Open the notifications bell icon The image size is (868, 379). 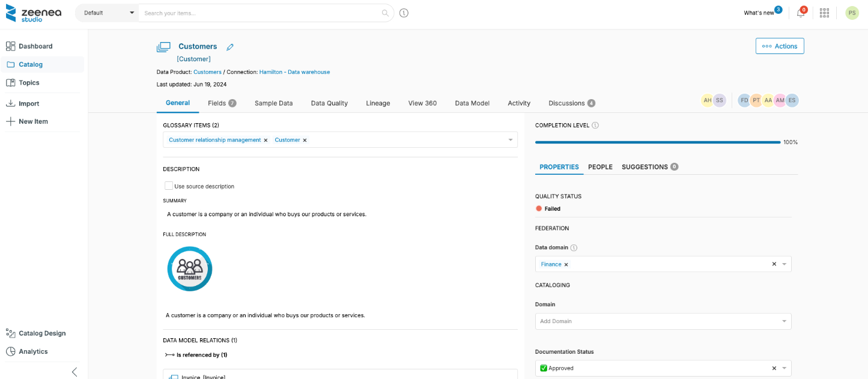coord(800,13)
